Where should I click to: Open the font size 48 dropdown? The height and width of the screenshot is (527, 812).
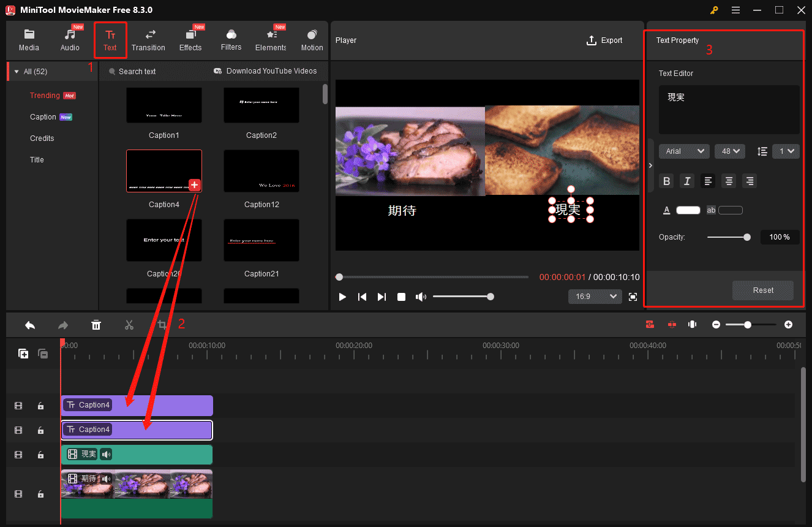coord(729,151)
